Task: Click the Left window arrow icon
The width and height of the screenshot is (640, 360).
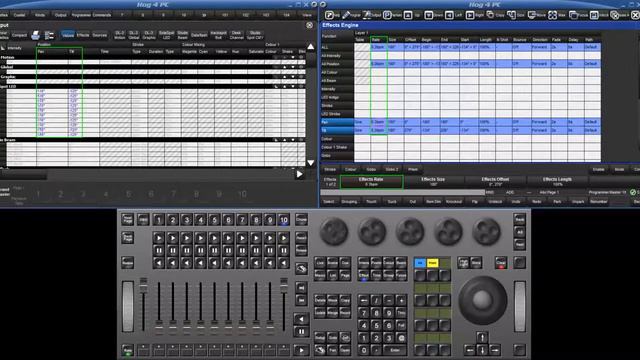Action: pyautogui.click(x=449, y=15)
